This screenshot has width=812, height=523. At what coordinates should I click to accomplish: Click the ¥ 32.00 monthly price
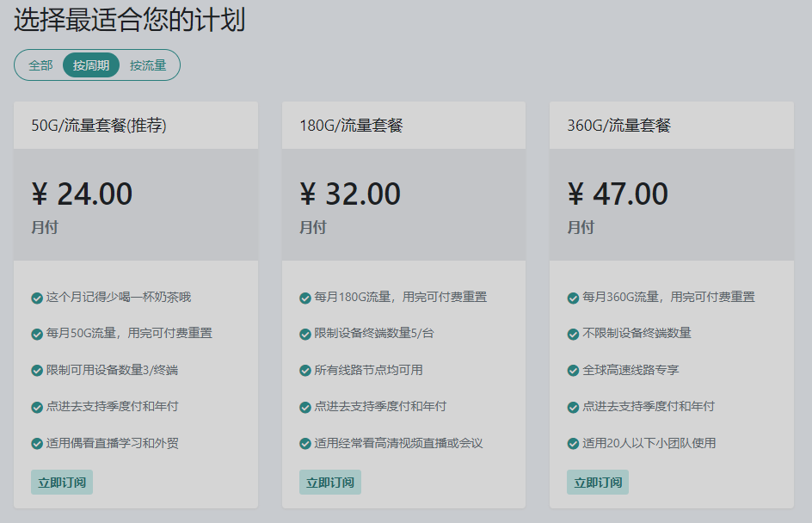pos(350,194)
